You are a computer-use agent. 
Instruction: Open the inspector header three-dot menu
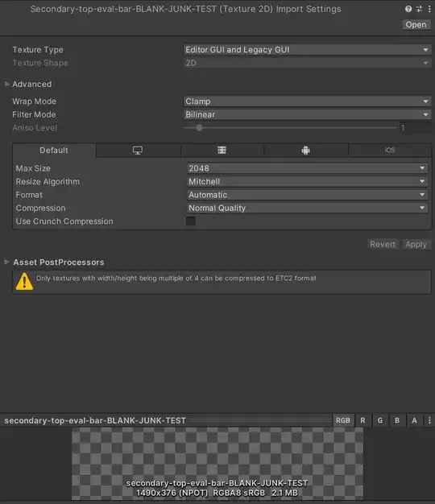click(x=429, y=9)
